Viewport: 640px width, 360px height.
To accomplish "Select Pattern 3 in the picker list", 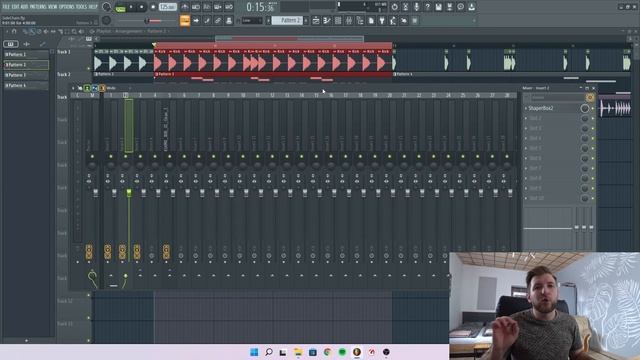I will point(26,75).
